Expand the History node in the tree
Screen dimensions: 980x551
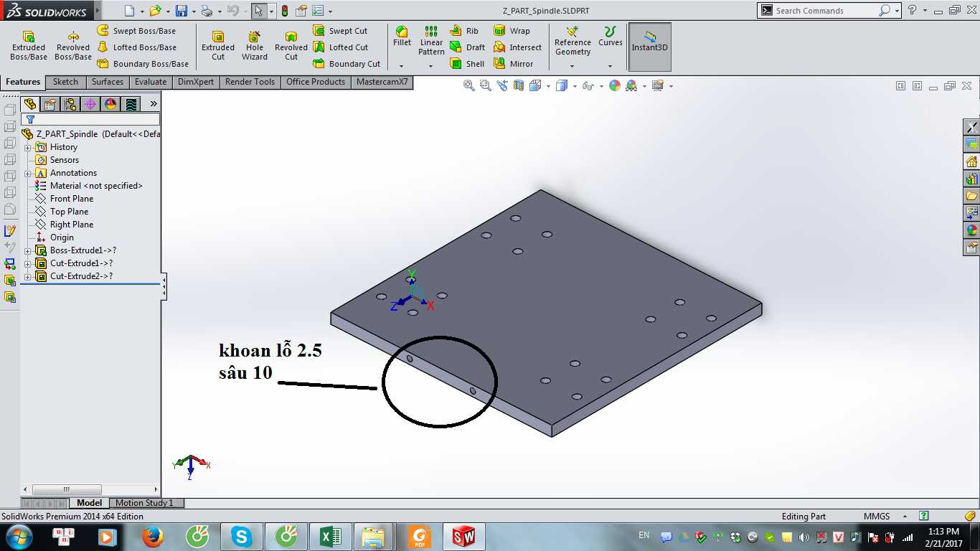point(28,147)
